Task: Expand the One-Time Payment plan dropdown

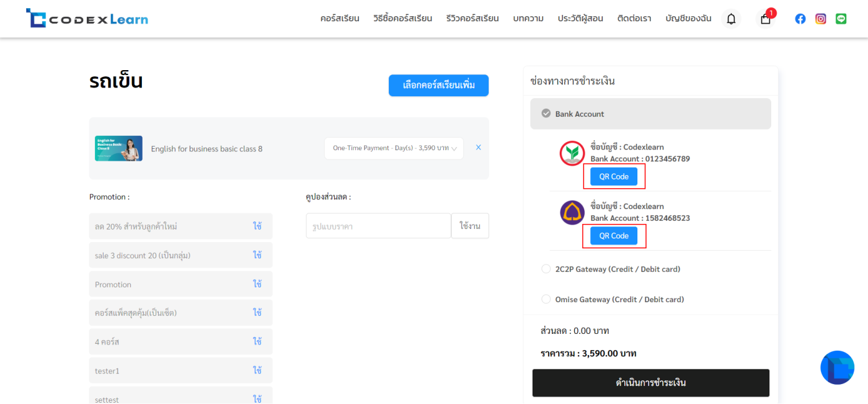Action: [x=394, y=148]
